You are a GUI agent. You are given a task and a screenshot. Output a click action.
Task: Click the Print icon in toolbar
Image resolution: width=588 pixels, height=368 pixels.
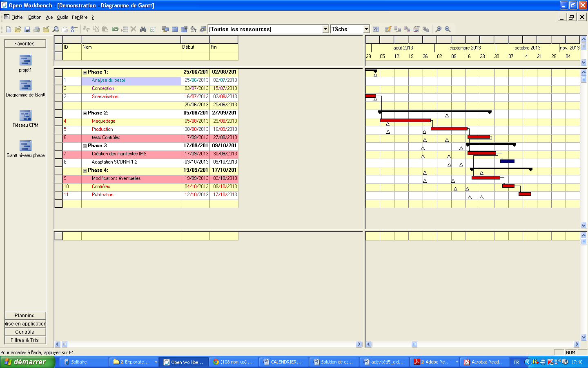37,29
